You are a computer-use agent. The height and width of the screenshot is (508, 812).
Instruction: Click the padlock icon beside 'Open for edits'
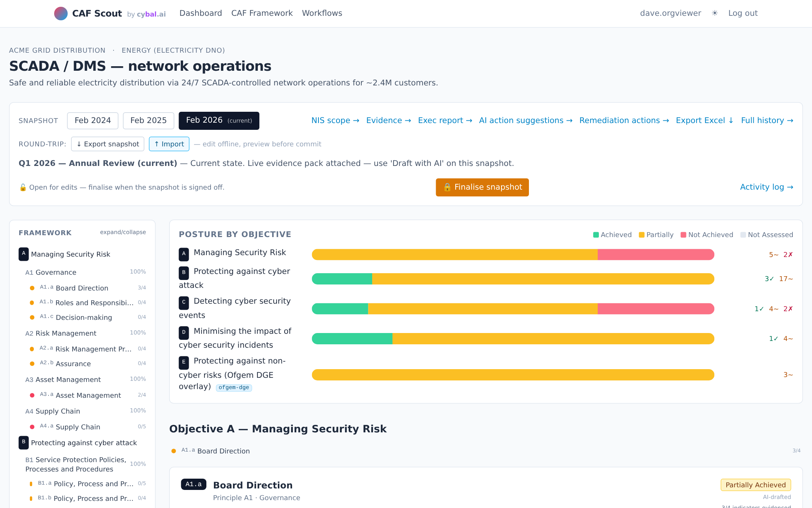pyautogui.click(x=23, y=187)
